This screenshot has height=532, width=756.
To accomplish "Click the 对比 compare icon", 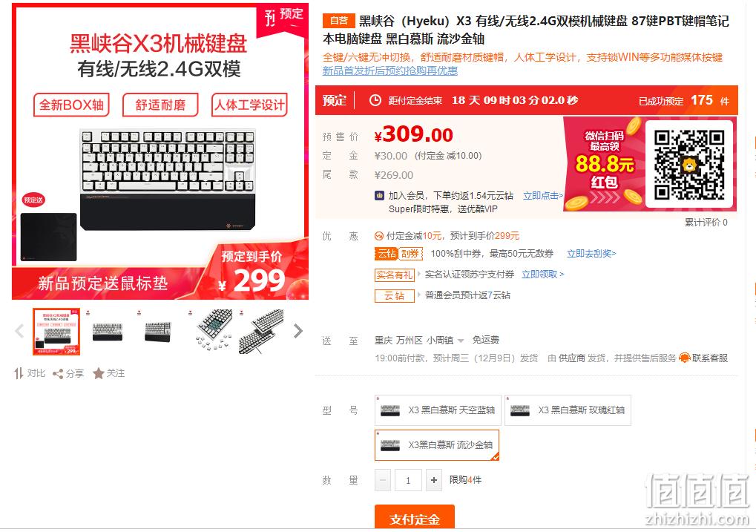I will (19, 373).
